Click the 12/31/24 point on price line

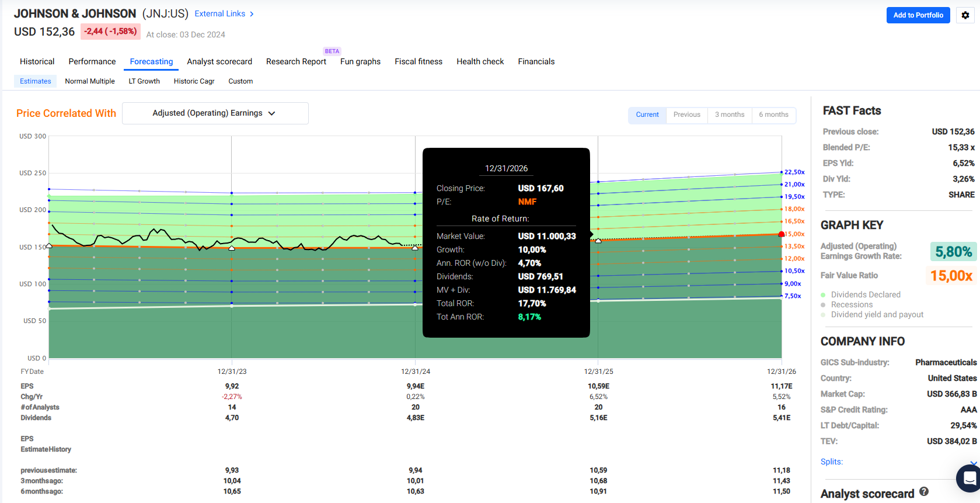(415, 248)
